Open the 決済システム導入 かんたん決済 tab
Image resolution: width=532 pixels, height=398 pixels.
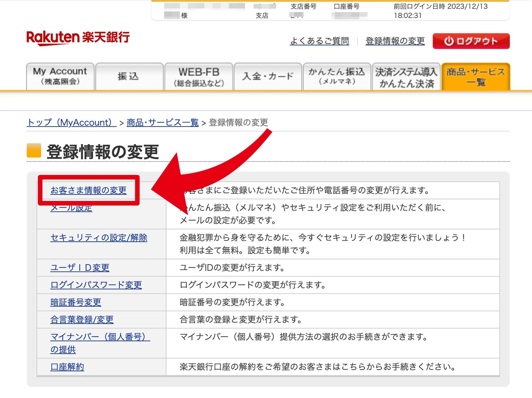point(406,76)
